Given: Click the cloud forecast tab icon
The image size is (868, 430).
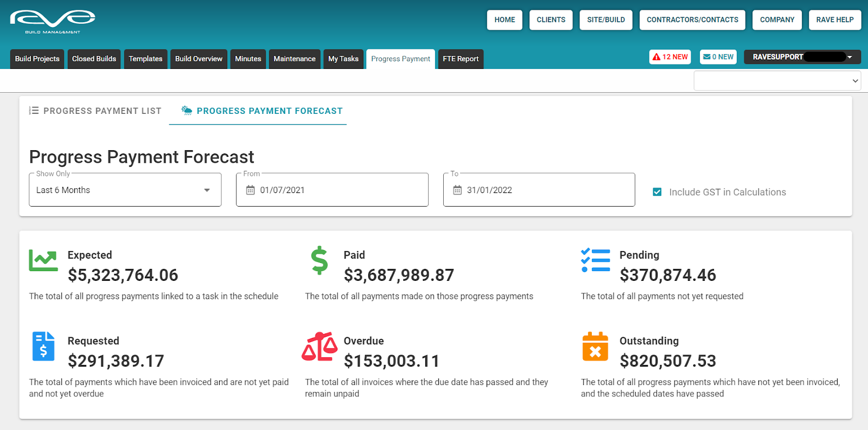Looking at the screenshot, I should pos(187,111).
